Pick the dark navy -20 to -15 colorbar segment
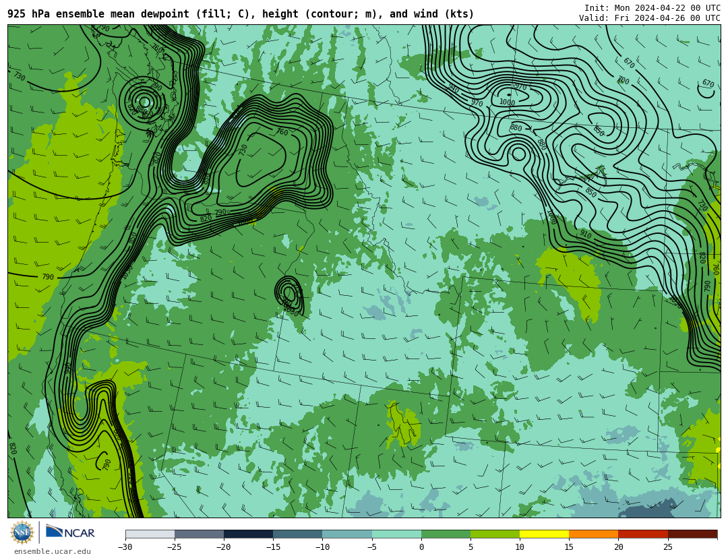 [x=248, y=534]
